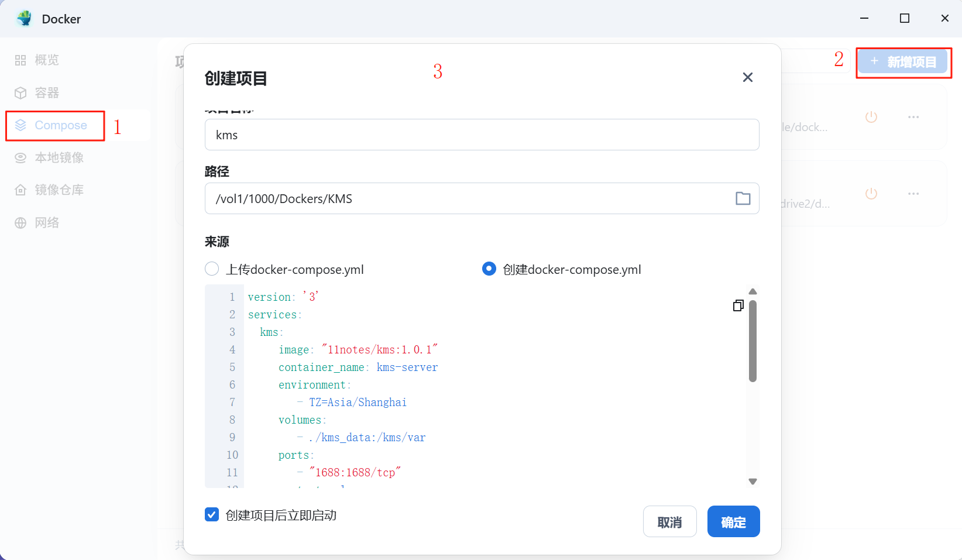Select 上传docker-compose.yml radio option
The width and height of the screenshot is (962, 560).
pyautogui.click(x=212, y=269)
